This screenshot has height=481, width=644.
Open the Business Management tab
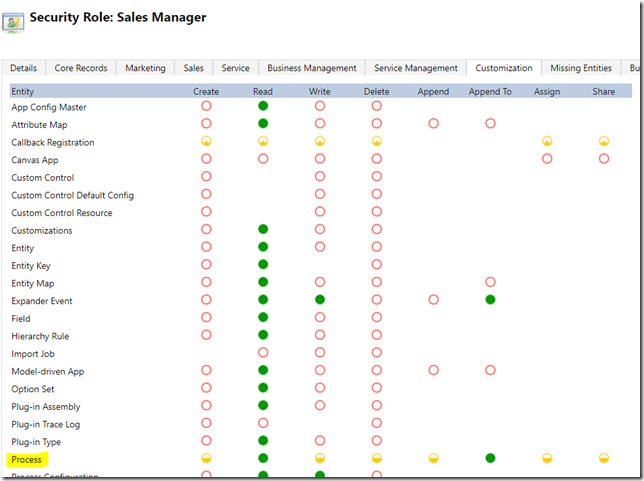point(312,68)
